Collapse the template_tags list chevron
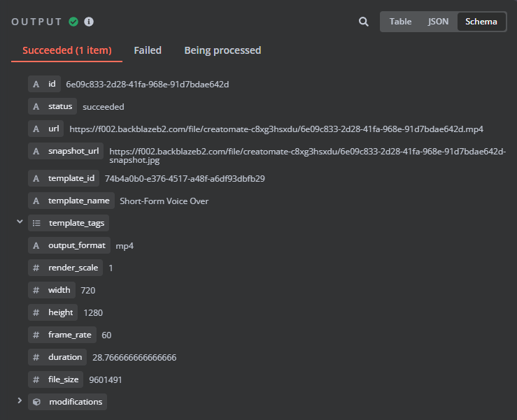The height and width of the screenshot is (420, 517). point(20,222)
